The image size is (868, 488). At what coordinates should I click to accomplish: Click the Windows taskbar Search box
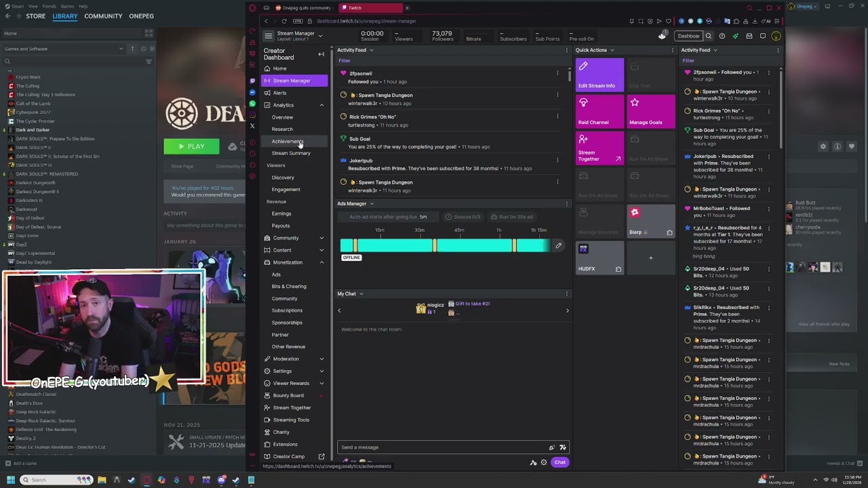56,480
